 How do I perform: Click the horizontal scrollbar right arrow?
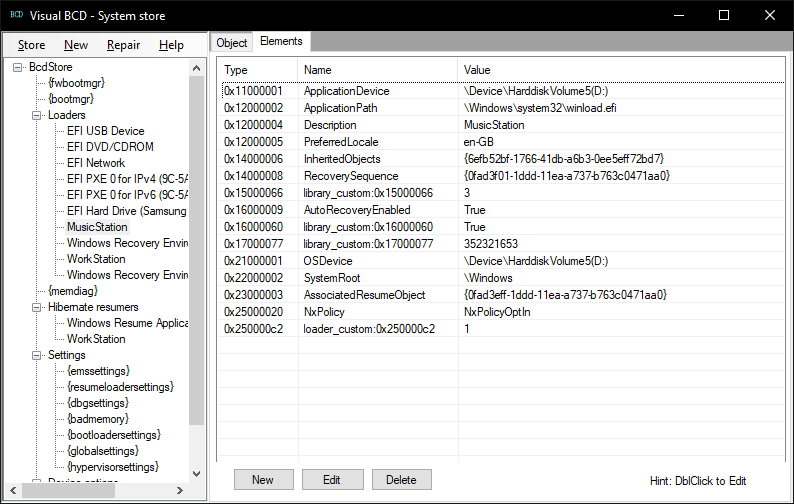(179, 490)
